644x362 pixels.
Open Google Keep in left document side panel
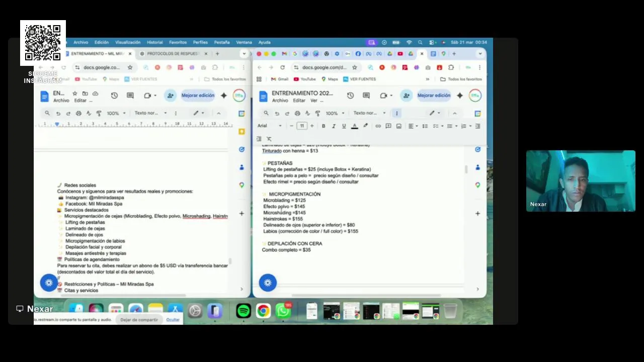[x=242, y=131]
